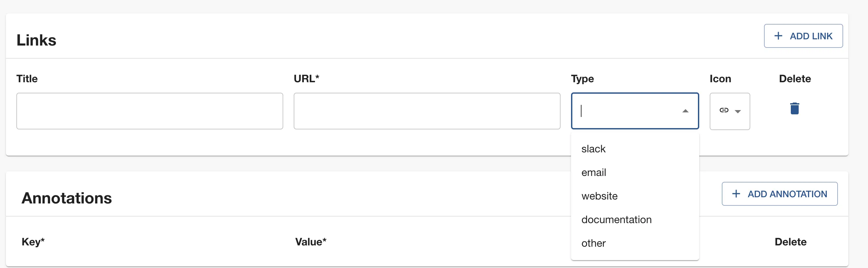The height and width of the screenshot is (268, 868).
Task: Click into the link Title input field
Action: 149,111
